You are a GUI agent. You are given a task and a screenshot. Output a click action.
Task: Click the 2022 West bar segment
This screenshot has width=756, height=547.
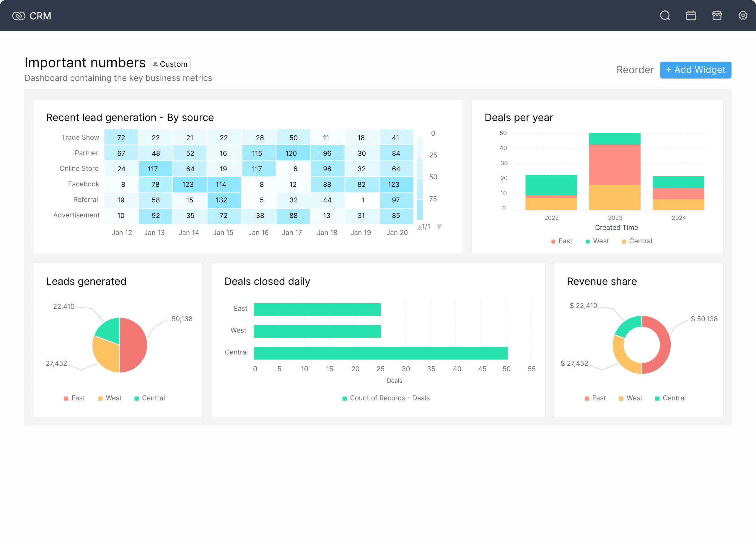pos(551,185)
